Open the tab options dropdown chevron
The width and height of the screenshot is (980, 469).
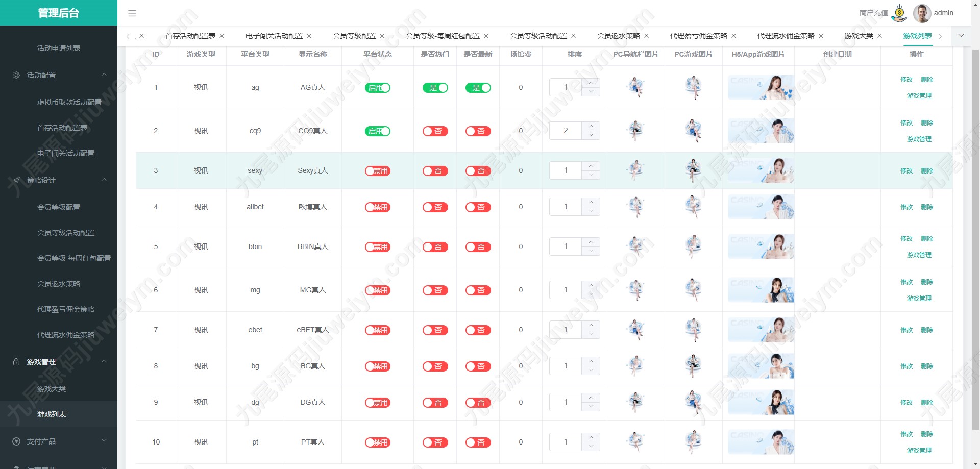[961, 36]
